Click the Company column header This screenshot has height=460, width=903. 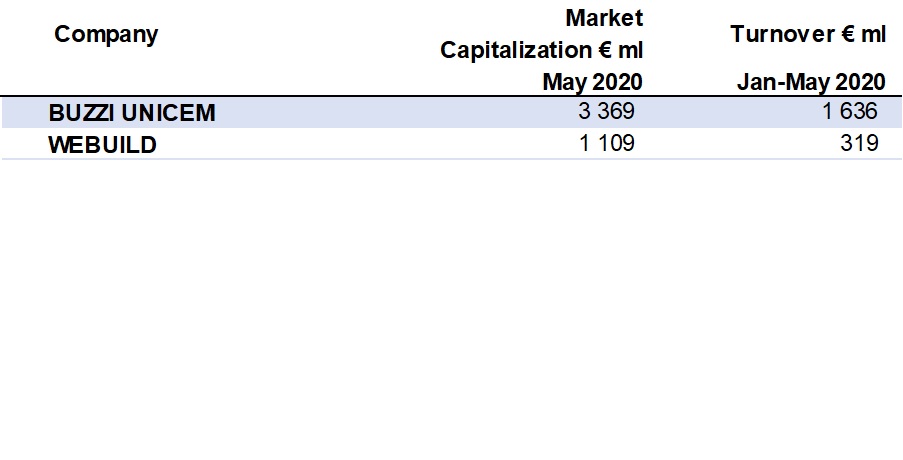(106, 34)
